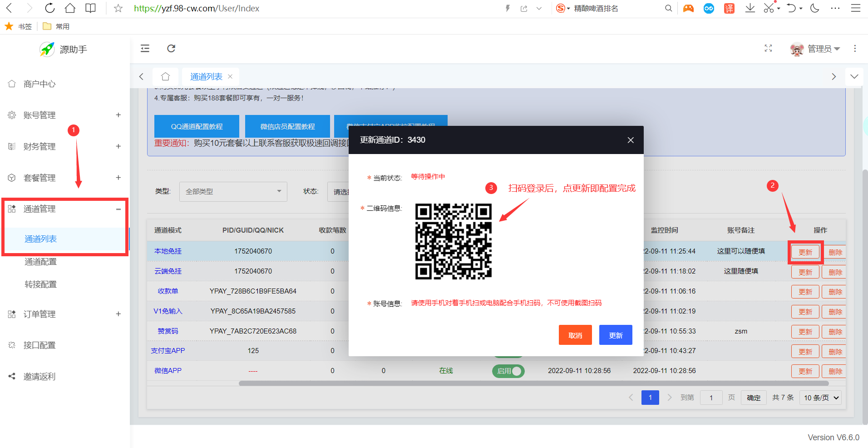Image resolution: width=868 pixels, height=448 pixels.
Task: Open the 本地免挂 channel link
Action: tap(168, 251)
